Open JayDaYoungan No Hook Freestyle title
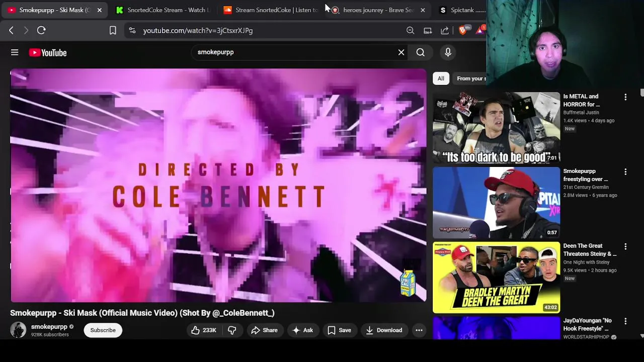The height and width of the screenshot is (362, 644). pos(588,325)
